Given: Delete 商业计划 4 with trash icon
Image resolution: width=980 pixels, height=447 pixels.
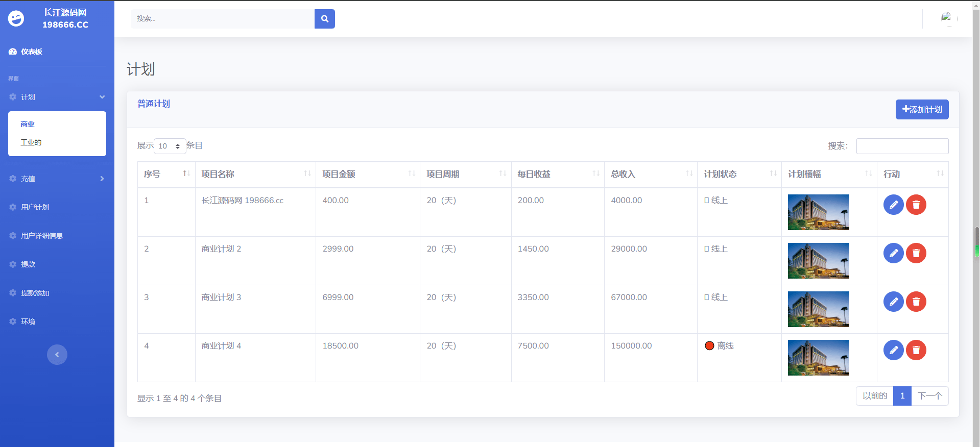Looking at the screenshot, I should [x=916, y=350].
